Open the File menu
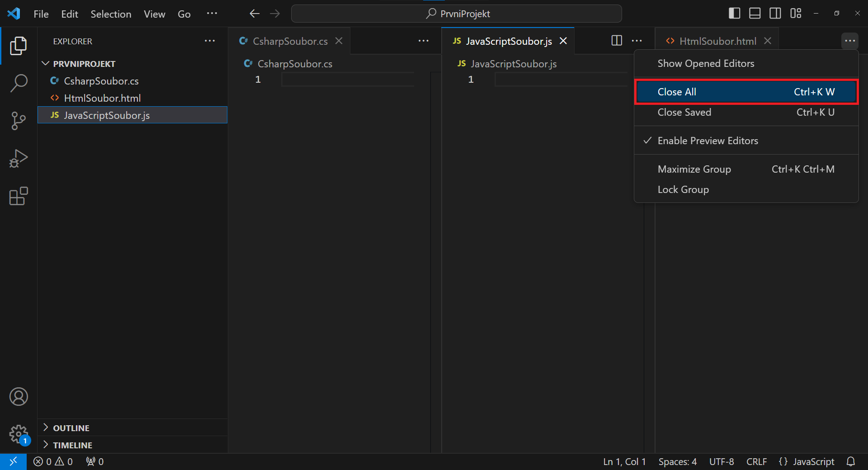The width and height of the screenshot is (868, 470). [41, 14]
